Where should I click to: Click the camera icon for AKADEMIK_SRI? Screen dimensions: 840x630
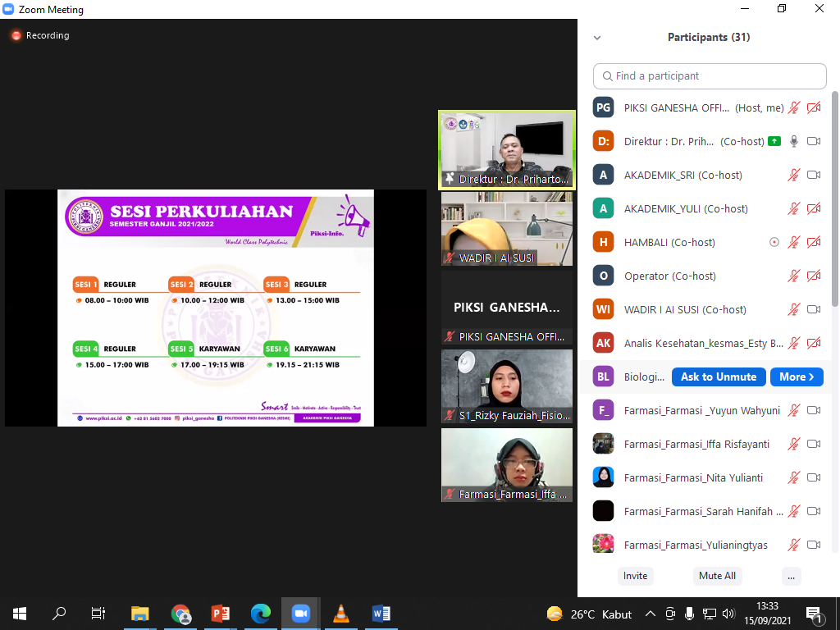814,176
